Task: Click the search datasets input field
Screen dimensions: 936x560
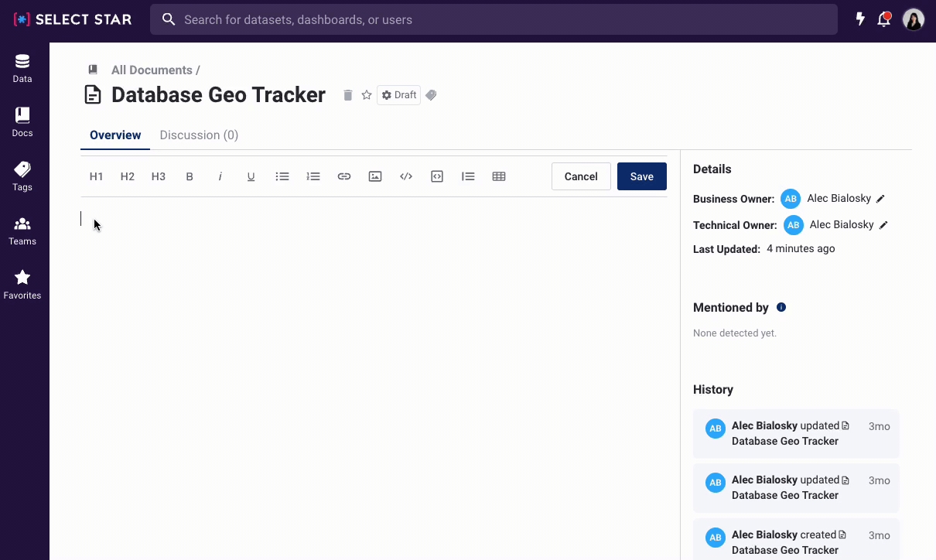Action: click(494, 19)
